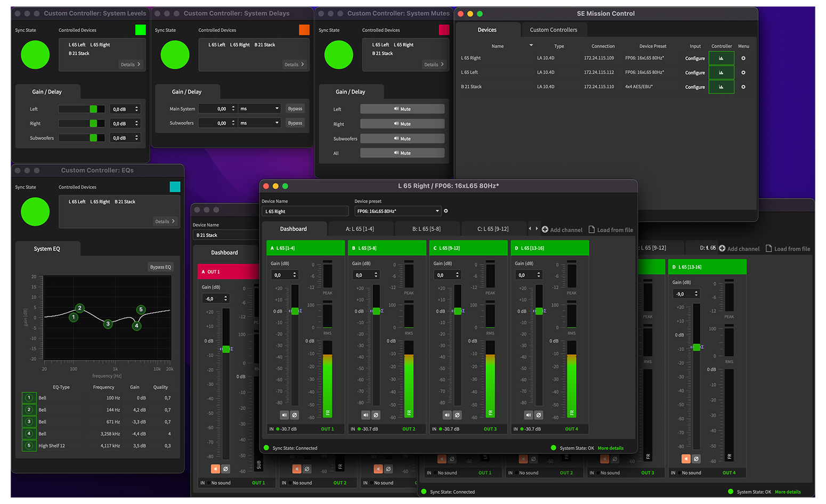Click Configure for L 65 Left input
Screen dimensions: 826x504
click(x=694, y=72)
